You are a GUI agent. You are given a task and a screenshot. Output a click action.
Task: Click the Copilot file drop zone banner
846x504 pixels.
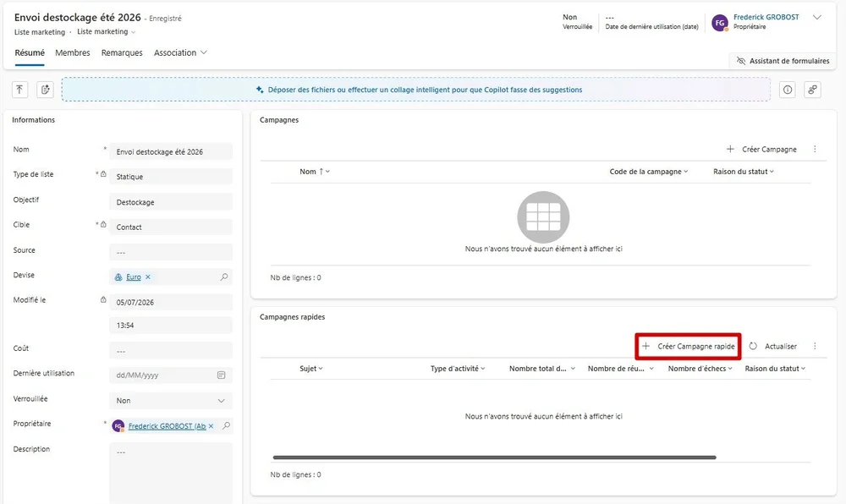tap(415, 90)
